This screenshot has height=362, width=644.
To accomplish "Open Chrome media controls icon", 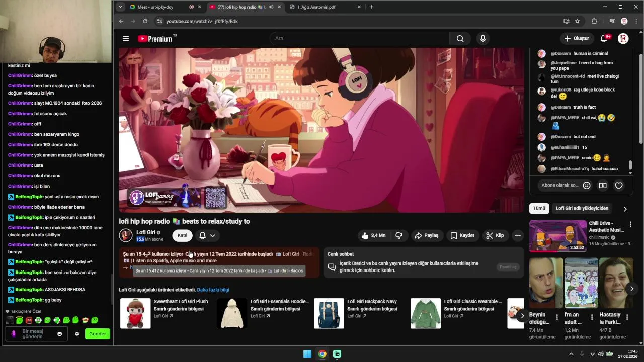I will (612, 21).
